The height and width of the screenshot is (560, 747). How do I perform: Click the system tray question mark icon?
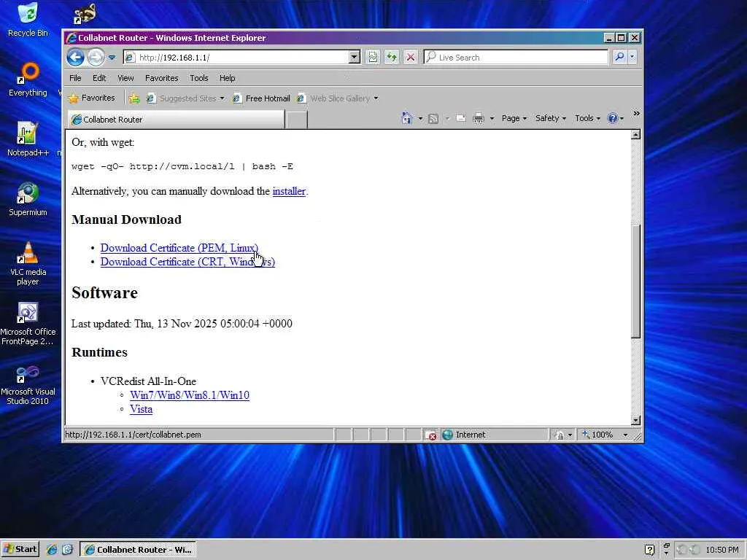pos(649,550)
